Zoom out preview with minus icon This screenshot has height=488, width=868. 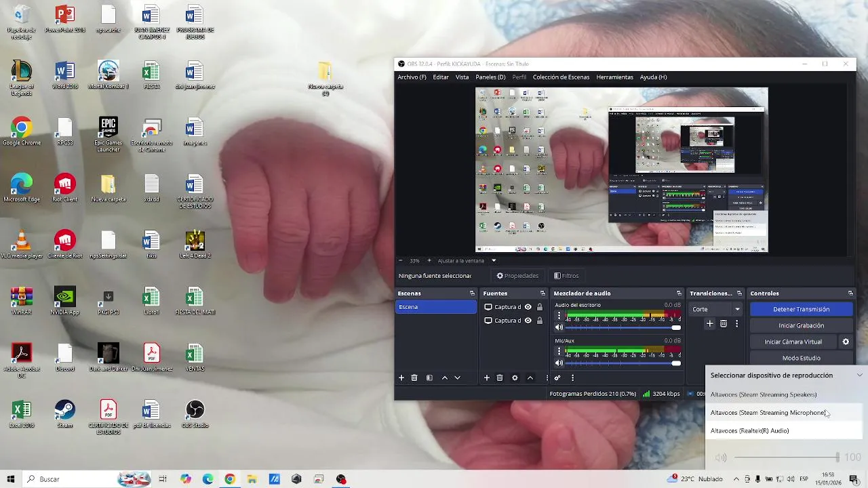click(x=400, y=260)
